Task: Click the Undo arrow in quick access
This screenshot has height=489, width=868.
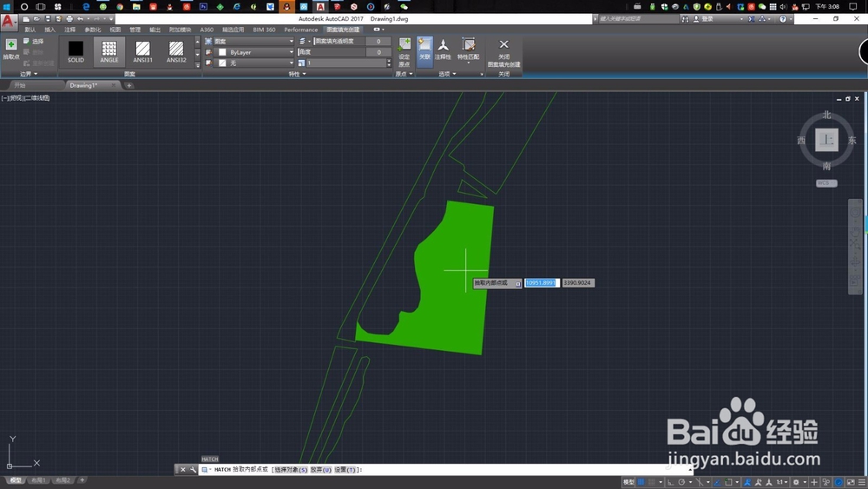Action: pyautogui.click(x=80, y=19)
